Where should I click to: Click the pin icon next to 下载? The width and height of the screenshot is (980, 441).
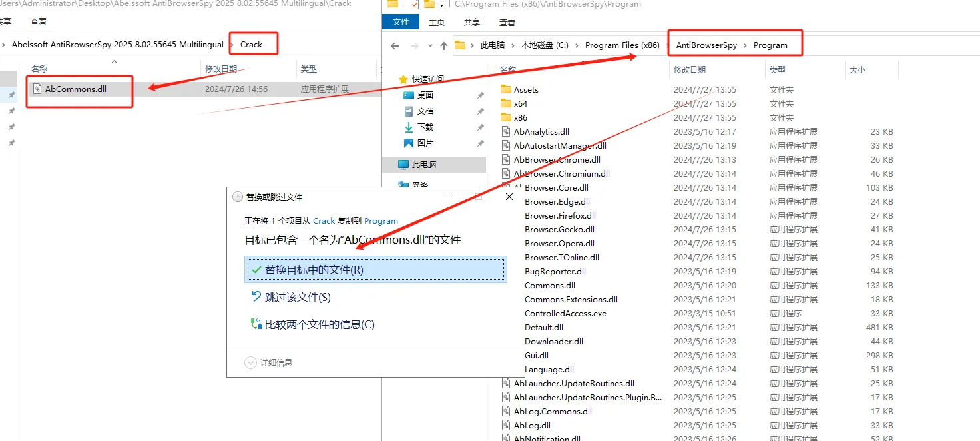480,127
